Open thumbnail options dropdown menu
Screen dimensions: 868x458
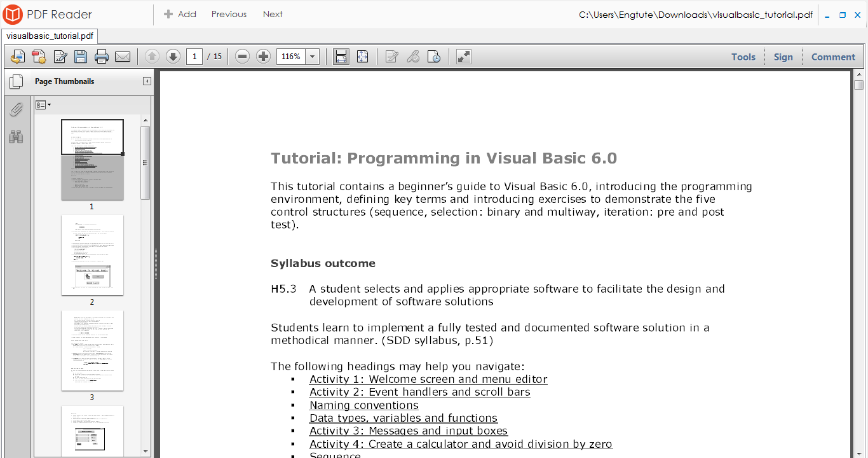click(43, 105)
